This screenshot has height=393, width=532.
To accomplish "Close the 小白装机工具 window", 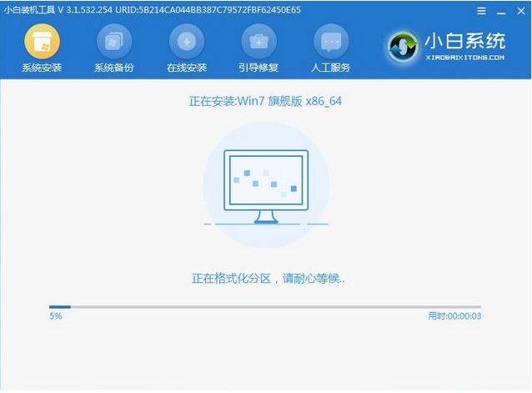I will 521,11.
